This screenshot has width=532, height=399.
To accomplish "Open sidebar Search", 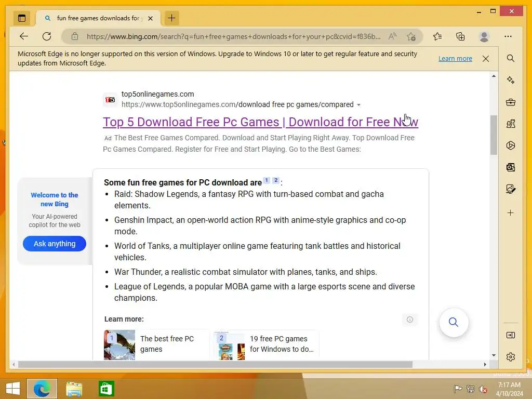I will [511, 58].
